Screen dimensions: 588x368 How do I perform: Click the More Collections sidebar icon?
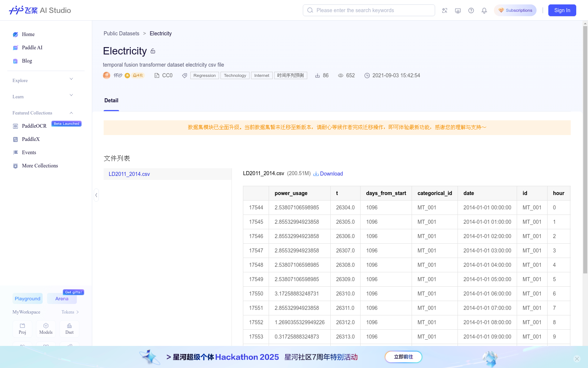pos(15,166)
